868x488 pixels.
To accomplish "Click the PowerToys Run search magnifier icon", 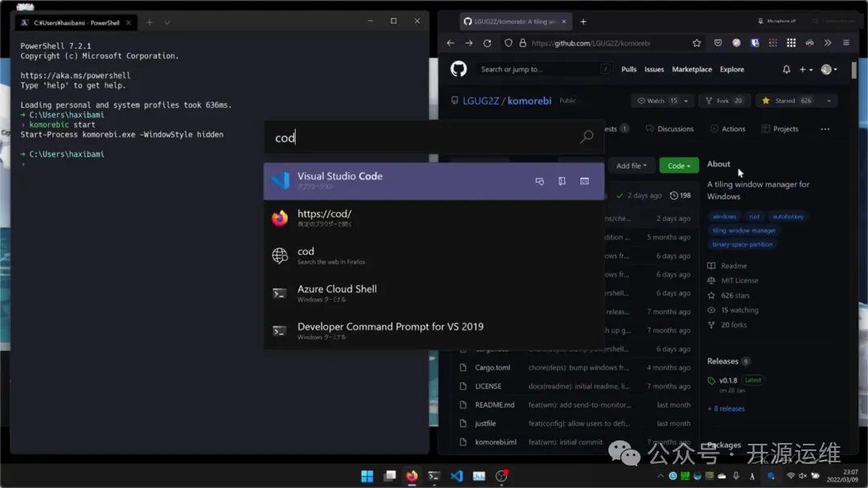I will [x=587, y=137].
